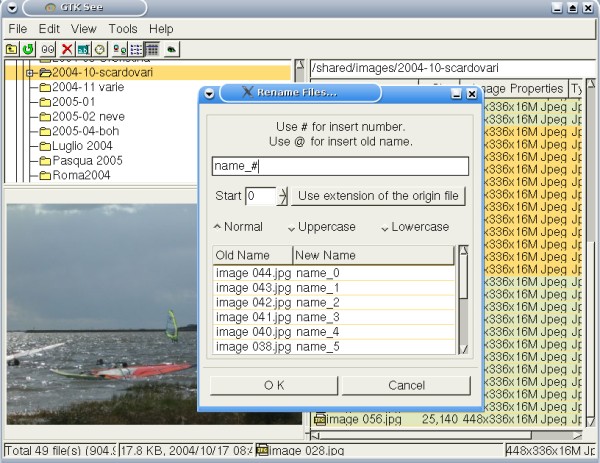Expand the 2004-10-scardovari tree node
This screenshot has height=463, width=600.
click(x=30, y=73)
